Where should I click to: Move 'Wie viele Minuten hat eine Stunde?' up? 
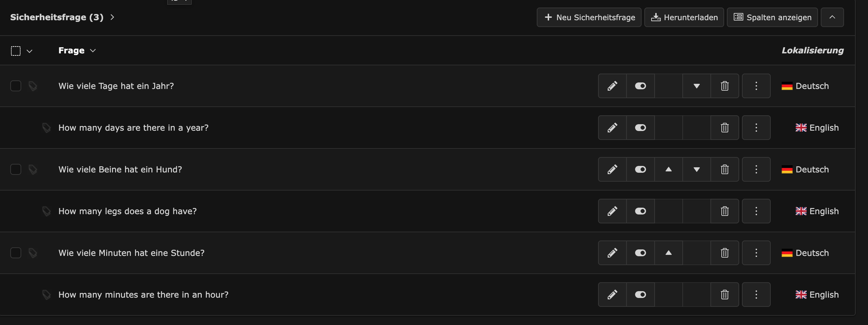tap(668, 253)
